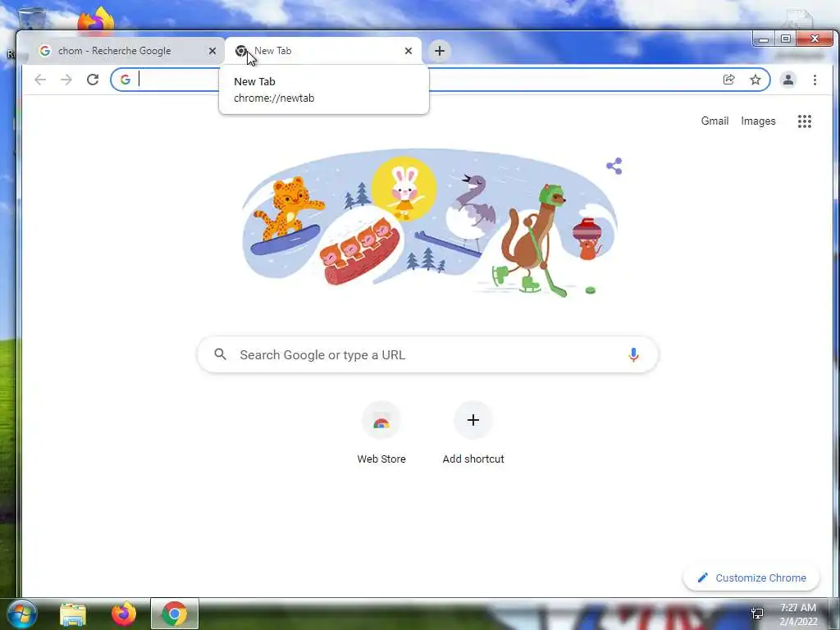Open File Explorer from the taskbar
Screen dimensions: 840x630
pos(73,614)
